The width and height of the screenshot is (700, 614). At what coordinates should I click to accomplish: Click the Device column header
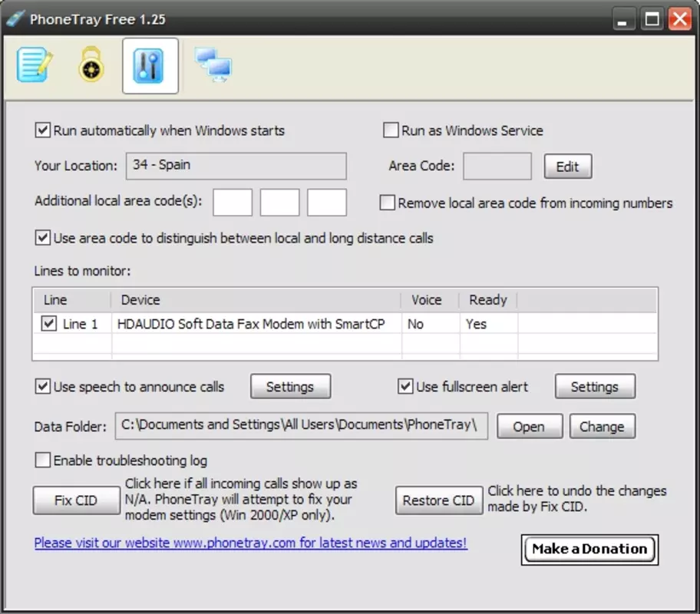(x=256, y=300)
